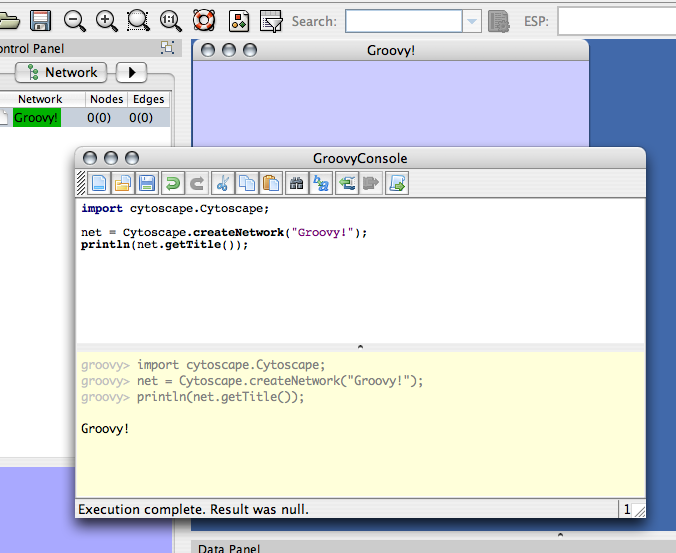Expand the Control Panel arrow tab button

[131, 72]
